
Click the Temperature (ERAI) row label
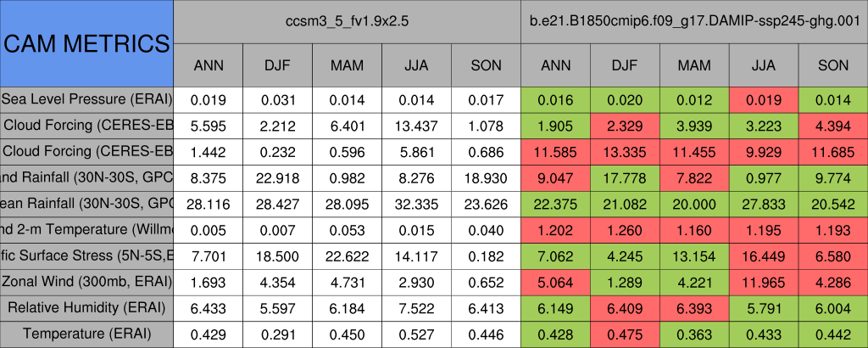pos(87,334)
